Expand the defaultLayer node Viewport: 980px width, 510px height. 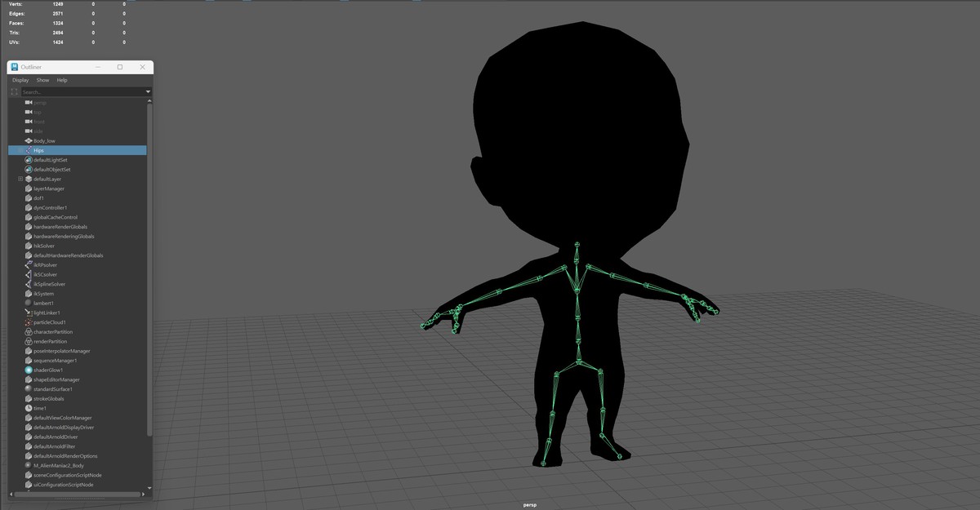tap(20, 179)
